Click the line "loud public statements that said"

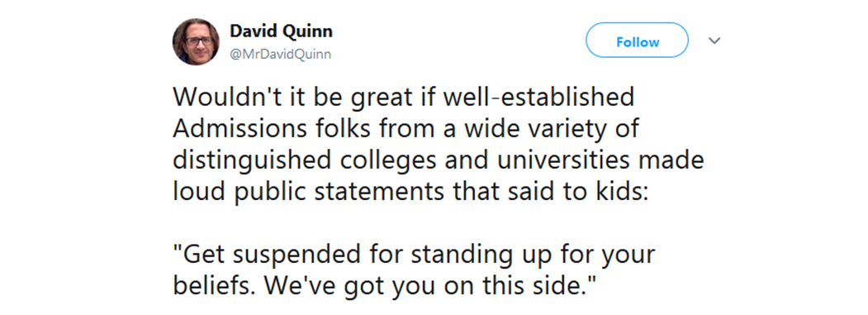pyautogui.click(x=408, y=193)
